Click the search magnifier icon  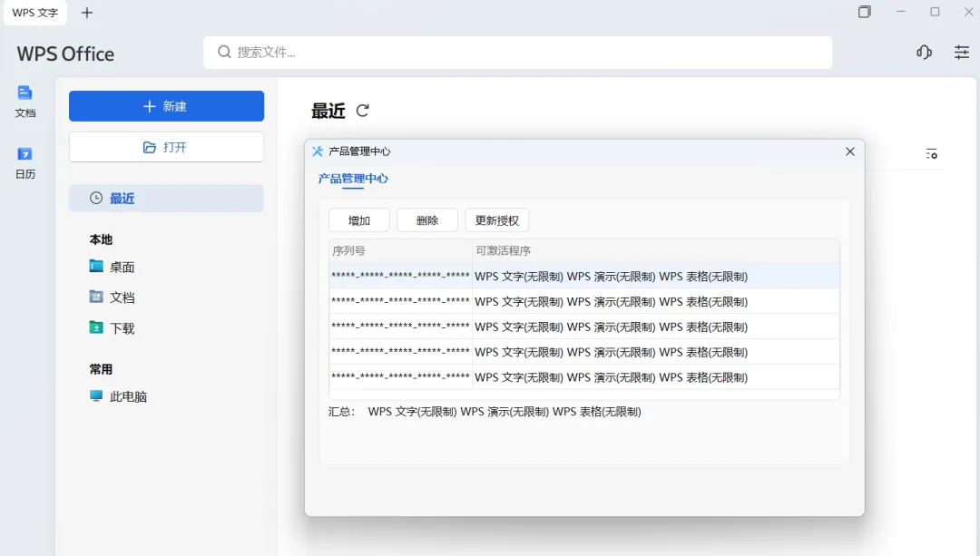click(x=224, y=52)
